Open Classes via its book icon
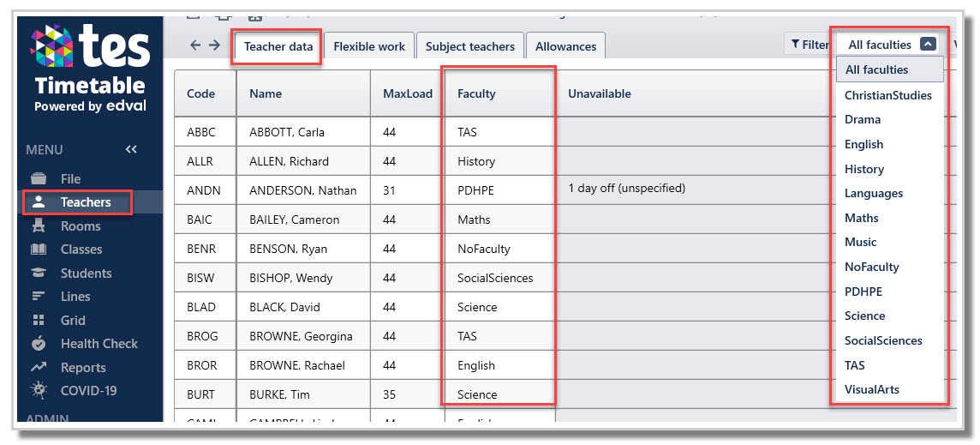This screenshot has height=445, width=980. point(39,250)
